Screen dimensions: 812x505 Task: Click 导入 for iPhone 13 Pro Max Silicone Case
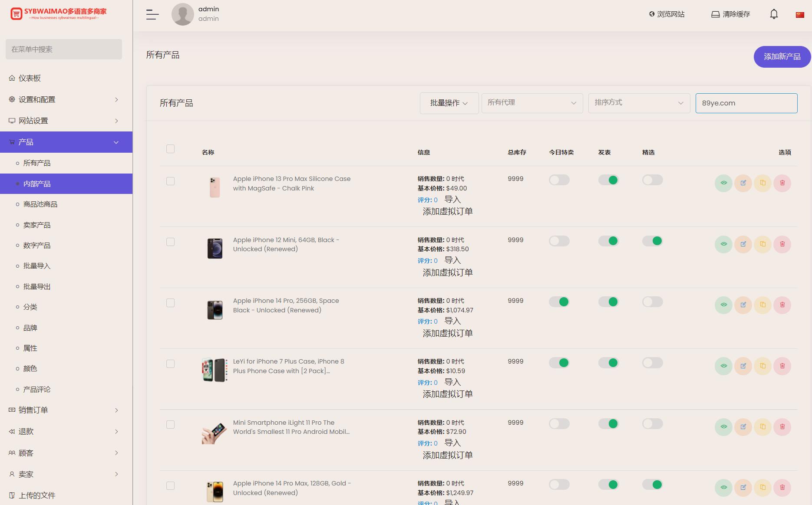pyautogui.click(x=452, y=200)
